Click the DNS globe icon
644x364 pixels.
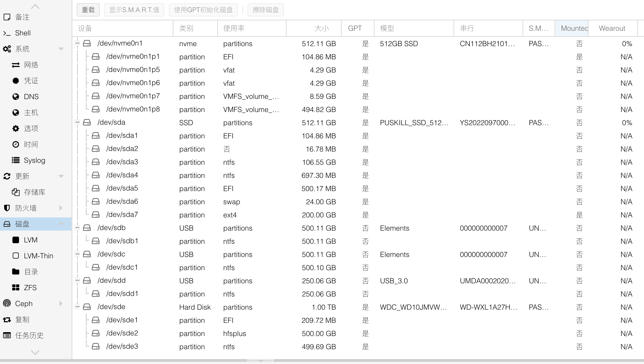pos(16,97)
